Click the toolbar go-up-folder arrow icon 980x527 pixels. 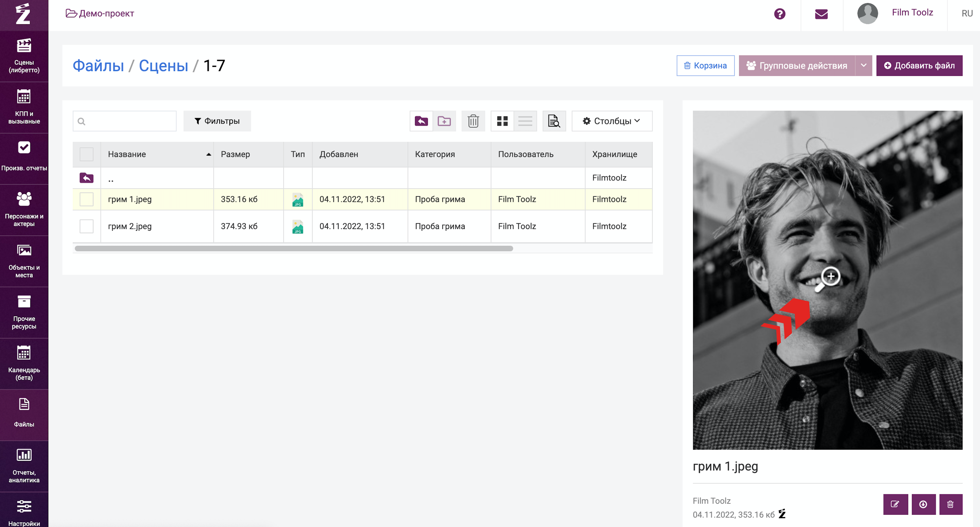pyautogui.click(x=421, y=121)
